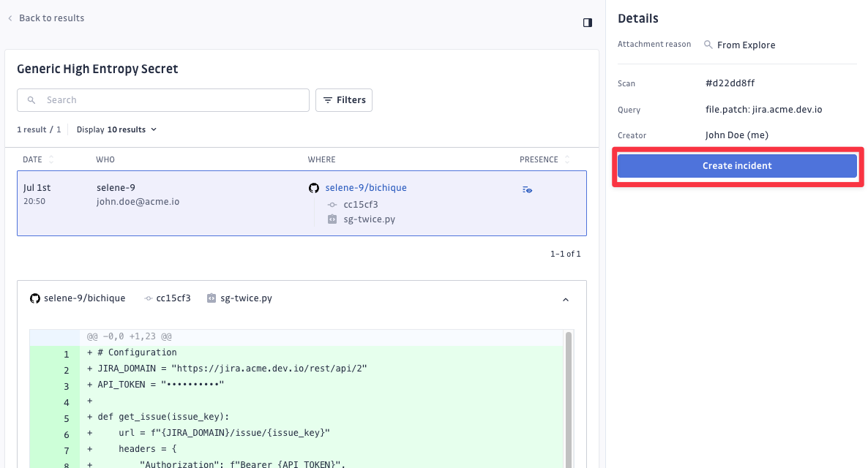The image size is (868, 468).
Task: Click the commit icon beside cc15cf3 in table
Action: click(332, 205)
